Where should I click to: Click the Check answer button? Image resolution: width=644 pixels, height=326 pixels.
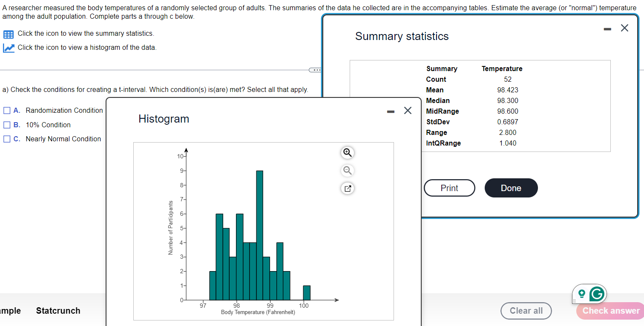pos(611,311)
